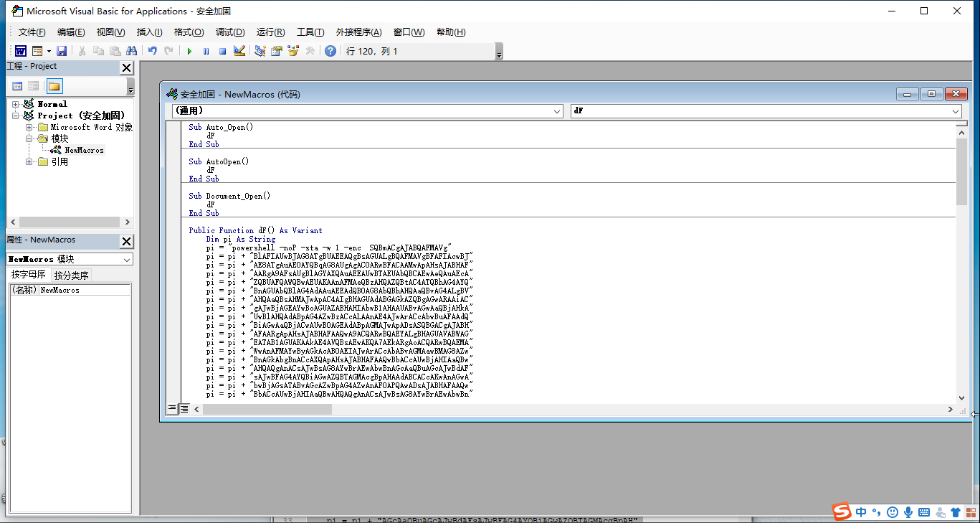
Task: Switch to the 按字母序 tab
Action: [29, 275]
